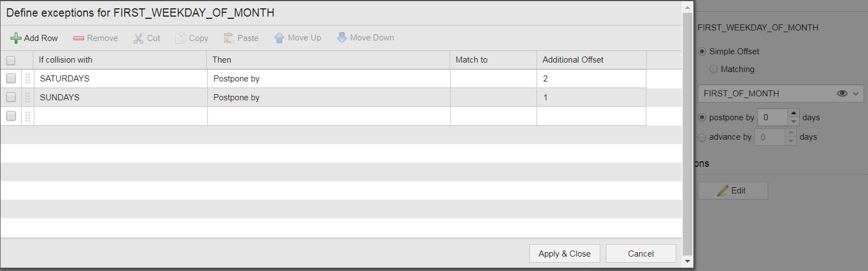This screenshot has width=868, height=271.
Task: Click the Move Down arrow icon
Action: 341,38
